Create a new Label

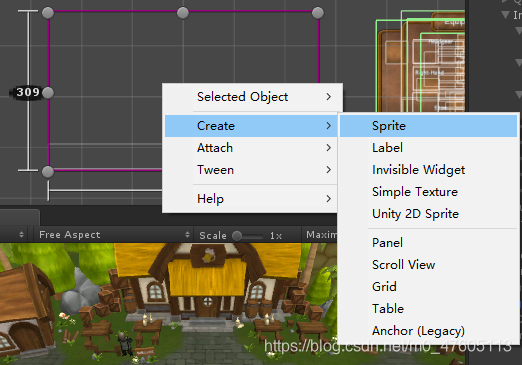click(x=428, y=148)
